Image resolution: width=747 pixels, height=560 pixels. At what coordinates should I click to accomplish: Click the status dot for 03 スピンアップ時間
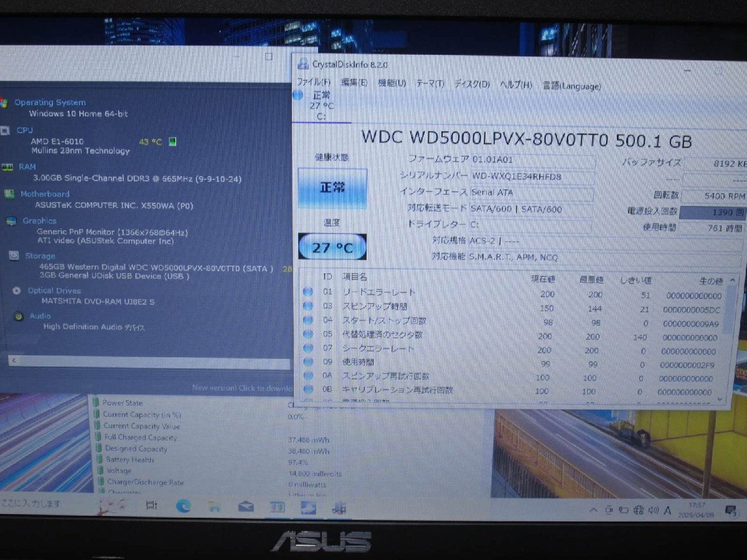[308, 306]
